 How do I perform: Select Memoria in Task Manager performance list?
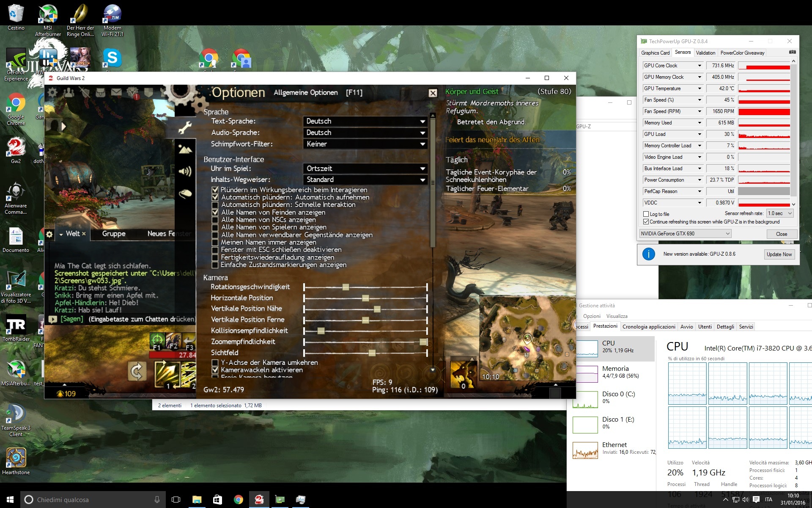tap(612, 373)
